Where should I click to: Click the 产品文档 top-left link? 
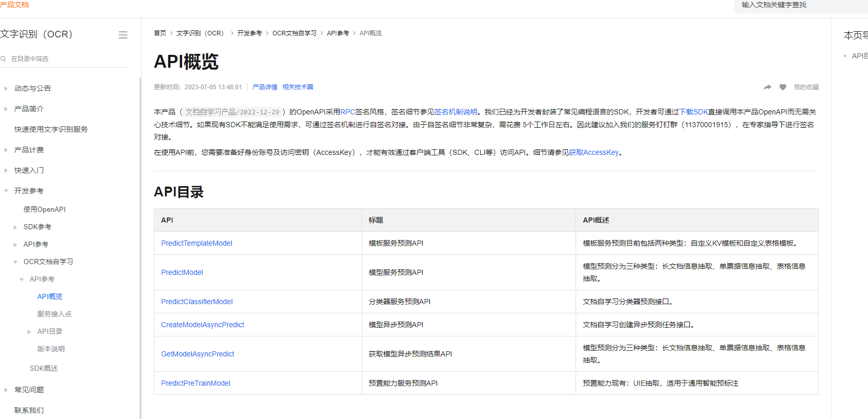click(x=14, y=5)
